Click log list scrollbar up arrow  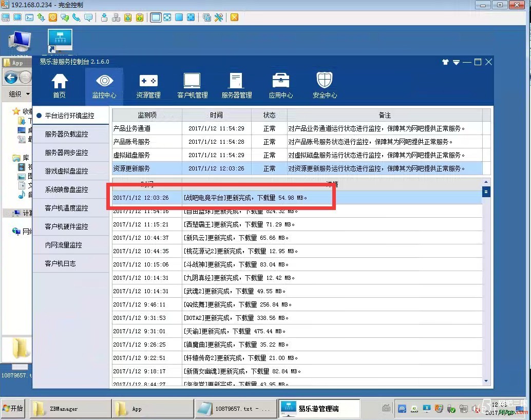pyautogui.click(x=486, y=182)
